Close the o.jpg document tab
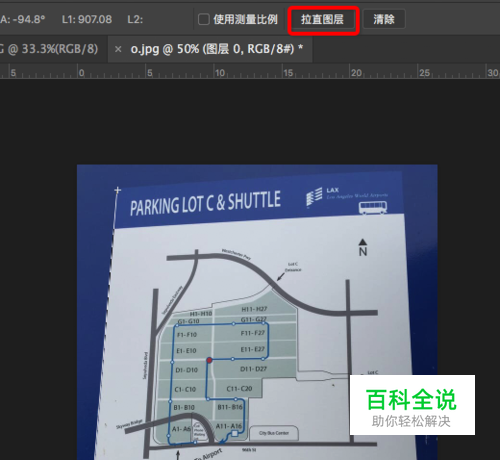Image resolution: width=500 pixels, height=460 pixels. (118, 49)
